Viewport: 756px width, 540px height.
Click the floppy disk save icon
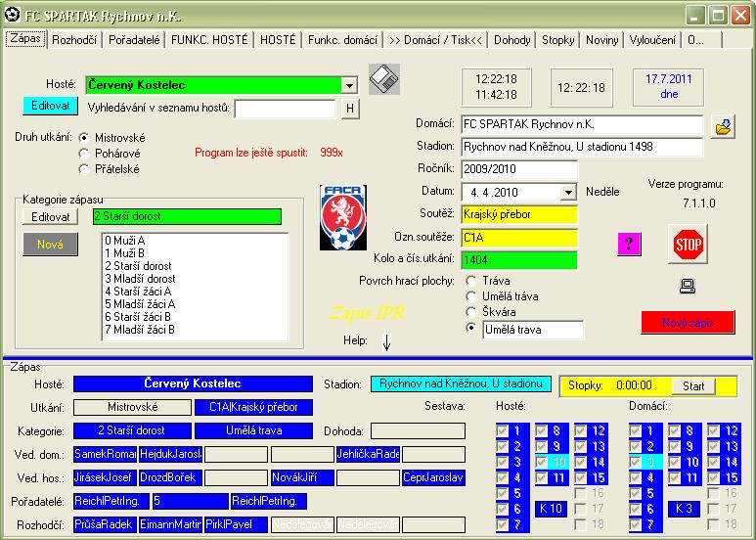click(384, 79)
